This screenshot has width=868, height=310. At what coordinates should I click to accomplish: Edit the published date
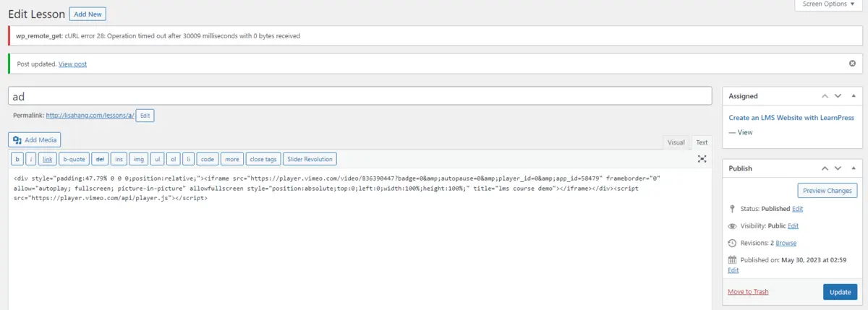point(733,270)
